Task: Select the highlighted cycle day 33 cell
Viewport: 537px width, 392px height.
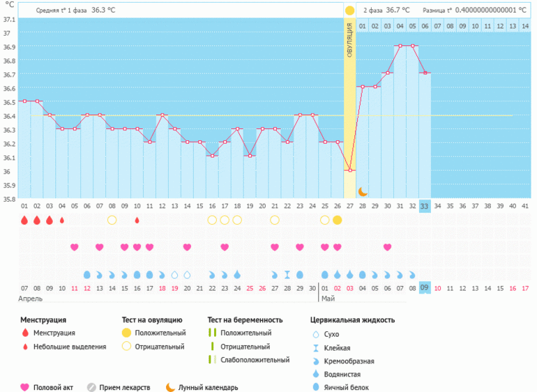Action: 425,206
